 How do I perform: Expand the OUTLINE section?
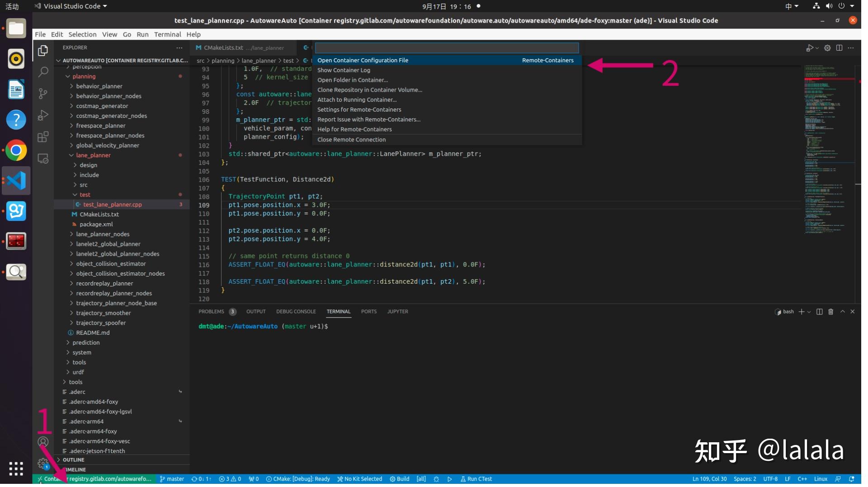(74, 463)
